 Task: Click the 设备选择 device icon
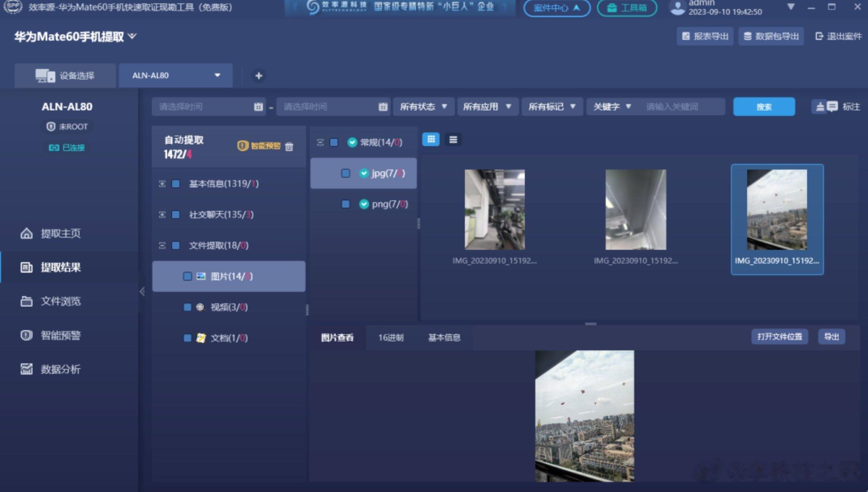[45, 76]
